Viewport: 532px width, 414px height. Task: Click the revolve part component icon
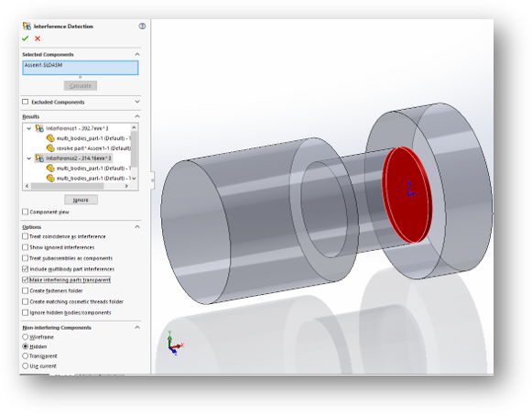click(50, 148)
